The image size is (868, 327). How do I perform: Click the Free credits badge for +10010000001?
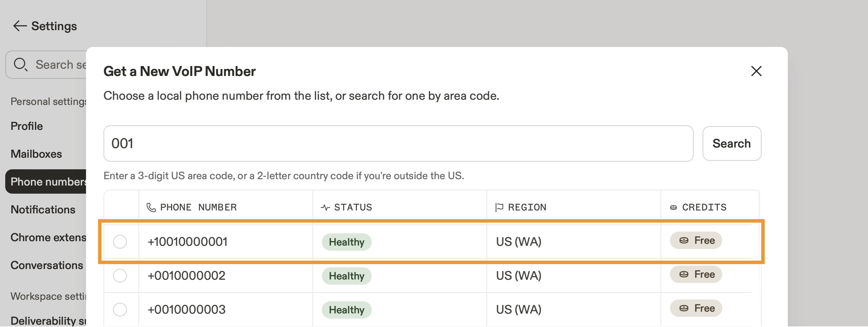pos(696,240)
